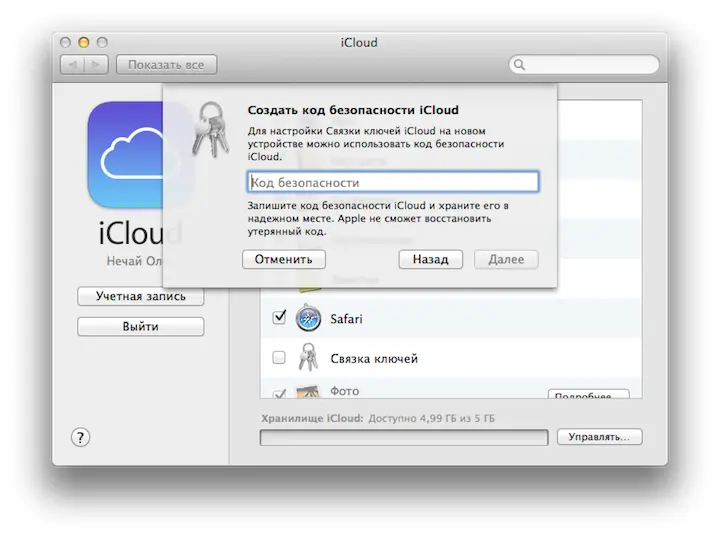This screenshot has height=538, width=720.
Task: Click the iCloud storage progress bar
Action: pyautogui.click(x=404, y=437)
